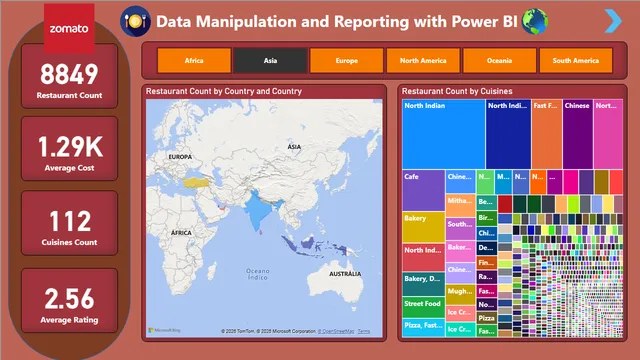640x360 pixels.
Task: Click the zomato logo
Action: (69, 29)
